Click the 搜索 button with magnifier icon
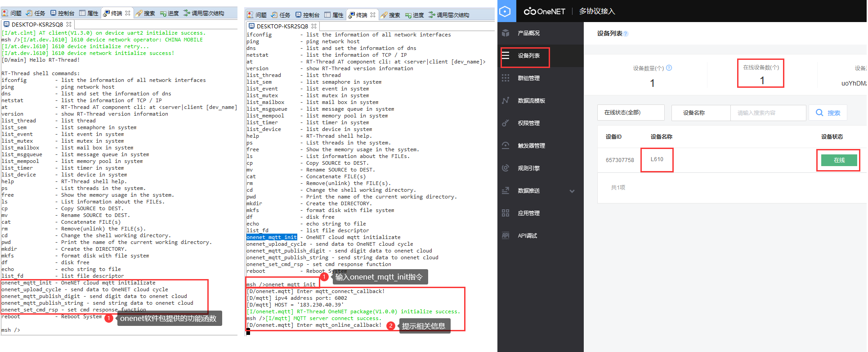The height and width of the screenshot is (352, 868). pyautogui.click(x=828, y=113)
